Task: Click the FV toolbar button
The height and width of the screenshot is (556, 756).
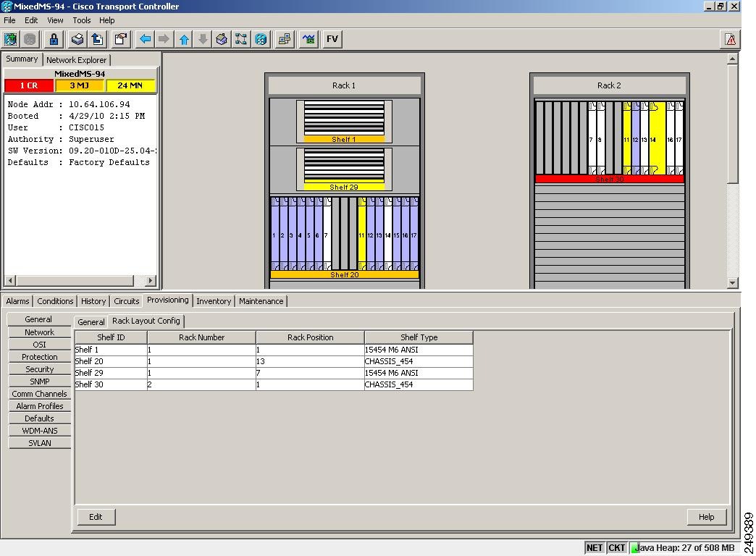Action: [332, 39]
